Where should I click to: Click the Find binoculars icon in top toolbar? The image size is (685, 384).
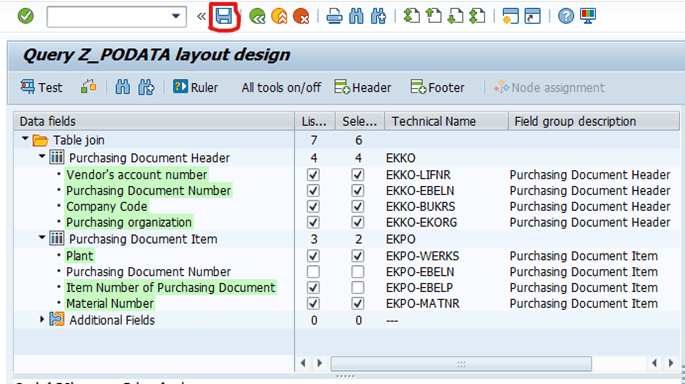pyautogui.click(x=356, y=17)
